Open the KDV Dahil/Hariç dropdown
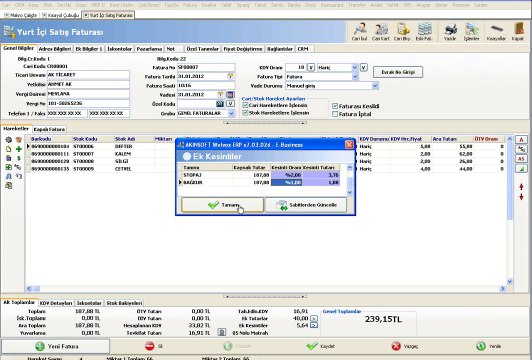532x360 pixels. click(355, 68)
